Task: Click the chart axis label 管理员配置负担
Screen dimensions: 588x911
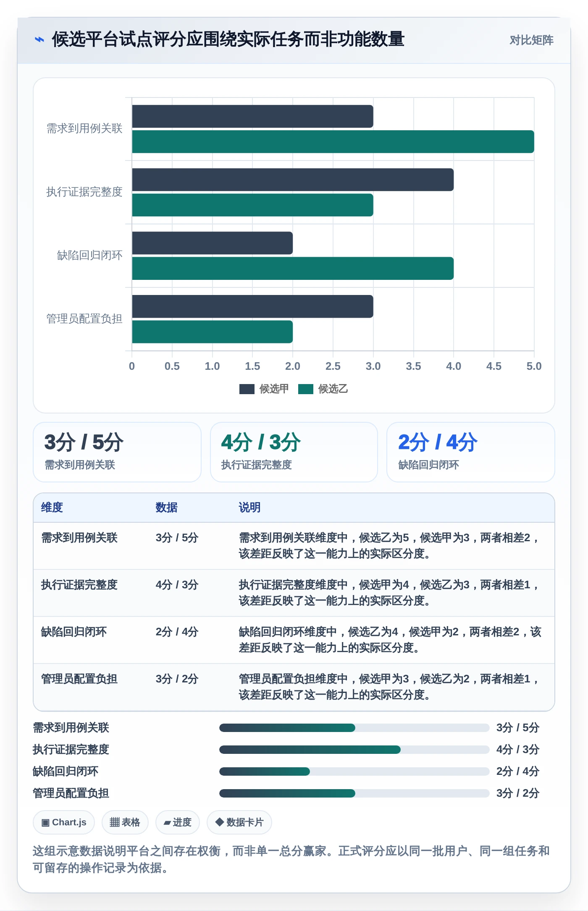Action: (84, 319)
